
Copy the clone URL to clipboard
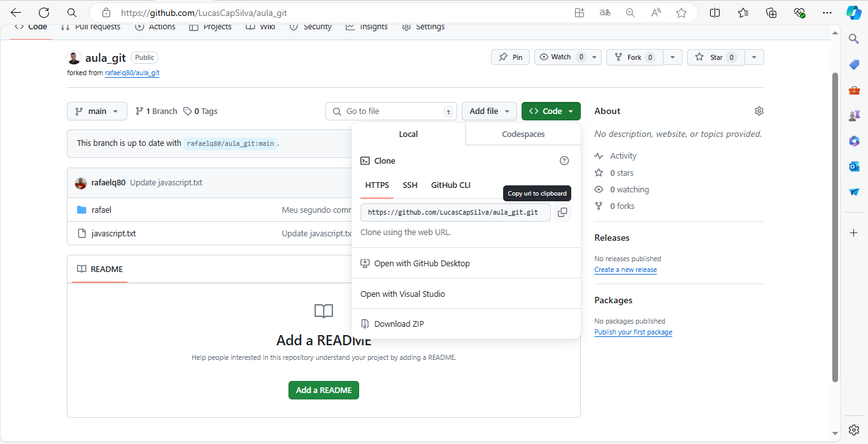[562, 213]
